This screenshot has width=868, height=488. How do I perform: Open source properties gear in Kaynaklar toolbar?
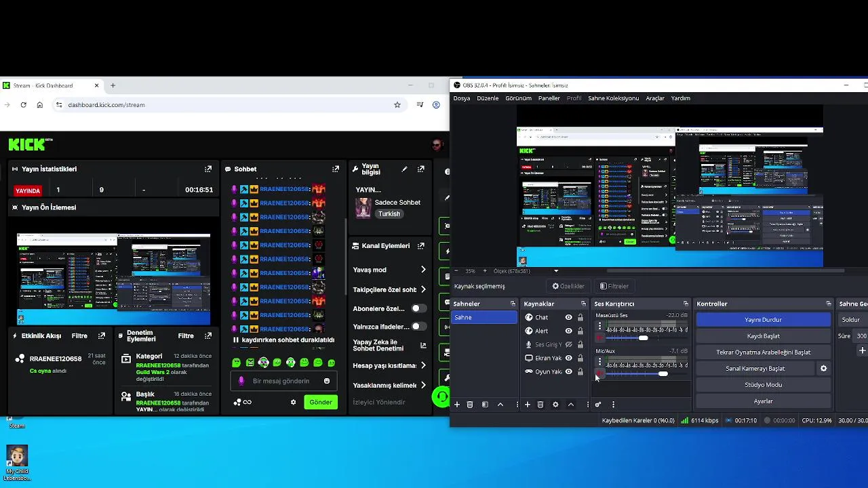point(555,405)
